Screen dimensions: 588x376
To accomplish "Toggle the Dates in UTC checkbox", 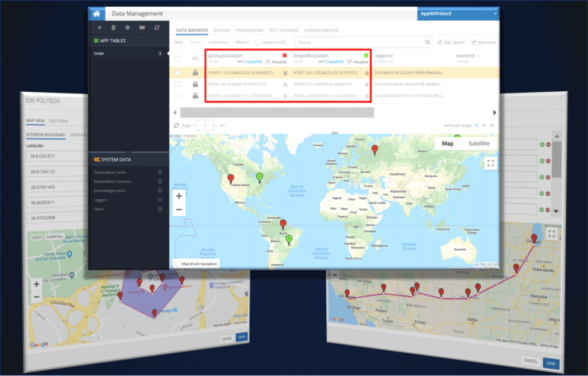I will tap(258, 42).
